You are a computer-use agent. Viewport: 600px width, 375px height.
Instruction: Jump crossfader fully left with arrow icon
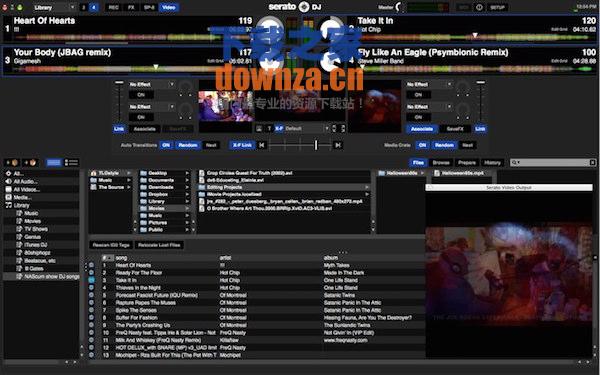coord(262,145)
